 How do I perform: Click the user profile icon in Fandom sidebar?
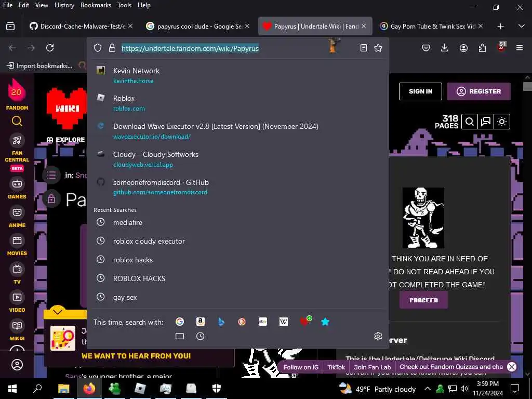click(x=17, y=365)
